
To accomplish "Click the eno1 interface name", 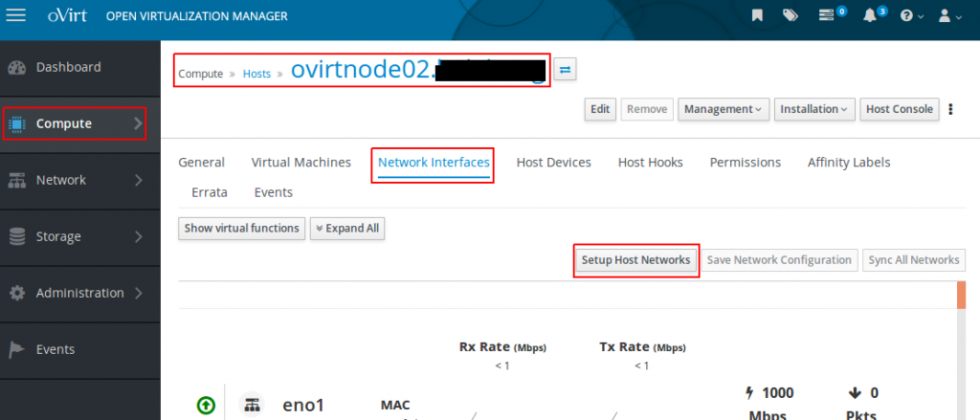I will 303,406.
